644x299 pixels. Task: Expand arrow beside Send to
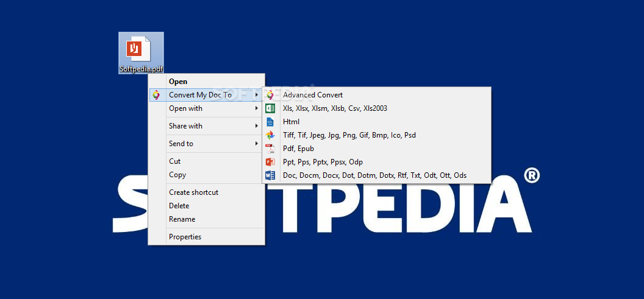tap(256, 144)
